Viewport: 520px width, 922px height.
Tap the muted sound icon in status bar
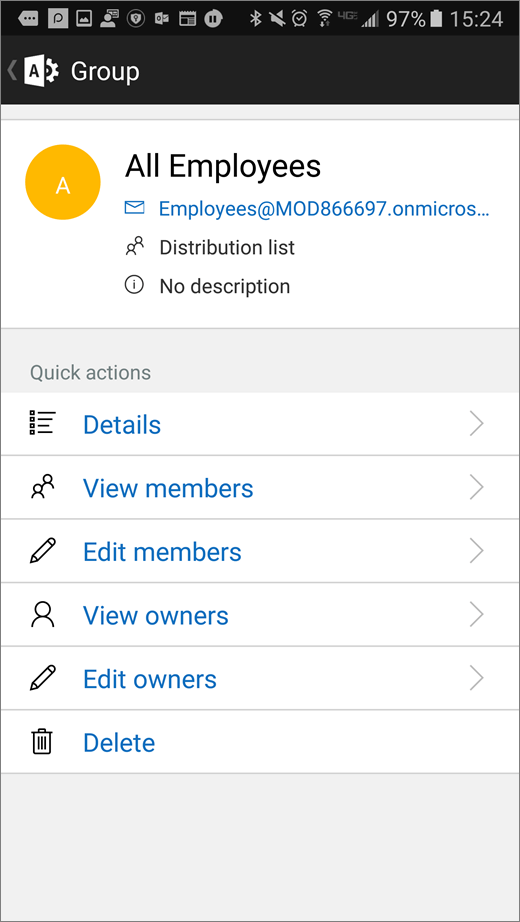276,19
